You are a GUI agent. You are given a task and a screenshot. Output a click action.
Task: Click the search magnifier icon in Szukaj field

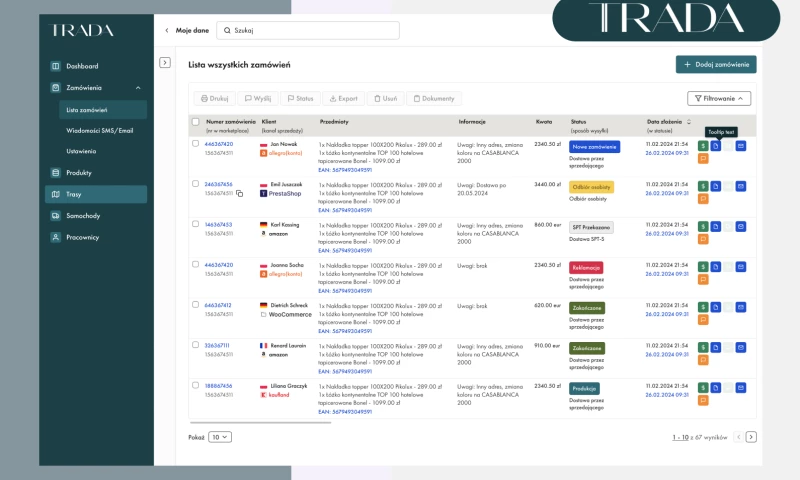[x=228, y=30]
